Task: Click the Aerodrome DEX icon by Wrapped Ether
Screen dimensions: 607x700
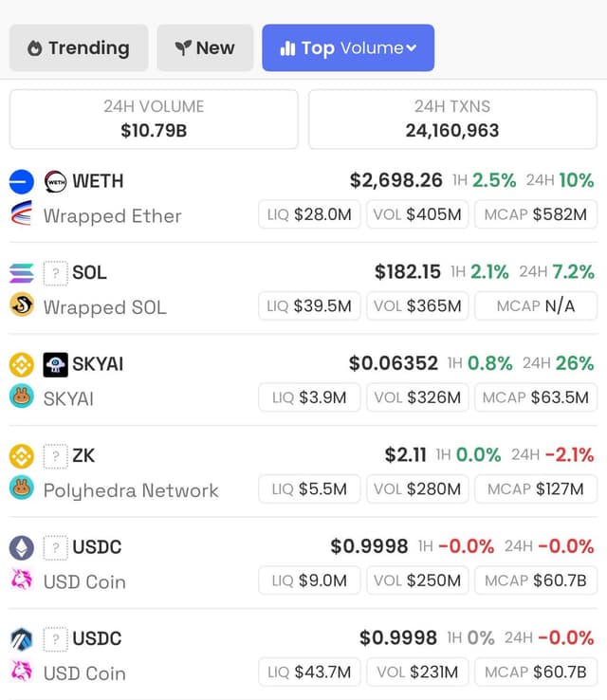Action: coord(22,213)
